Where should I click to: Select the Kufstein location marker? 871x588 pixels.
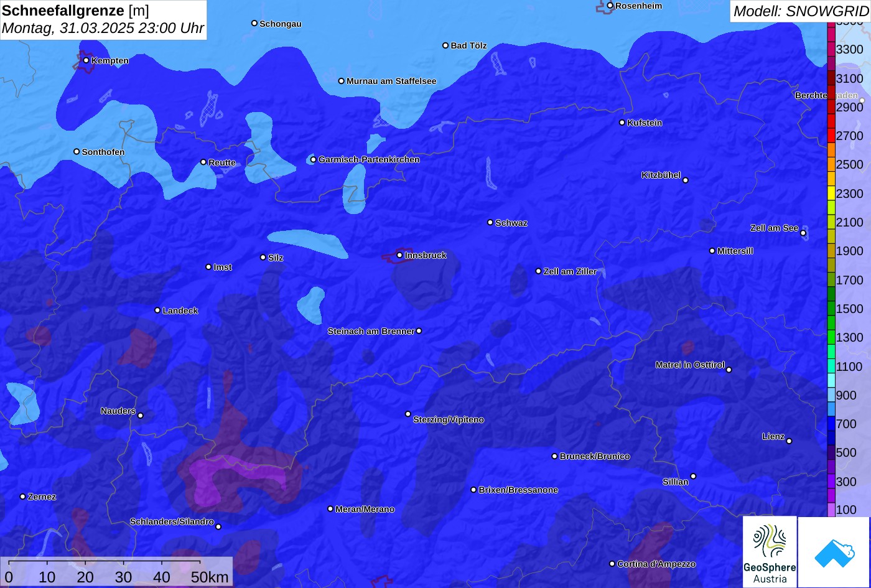pyautogui.click(x=622, y=123)
